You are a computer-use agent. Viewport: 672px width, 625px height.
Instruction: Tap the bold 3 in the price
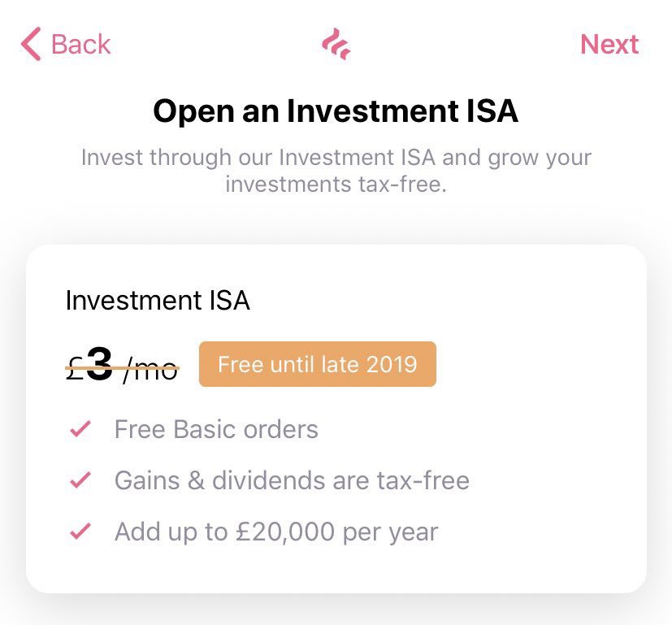100,364
